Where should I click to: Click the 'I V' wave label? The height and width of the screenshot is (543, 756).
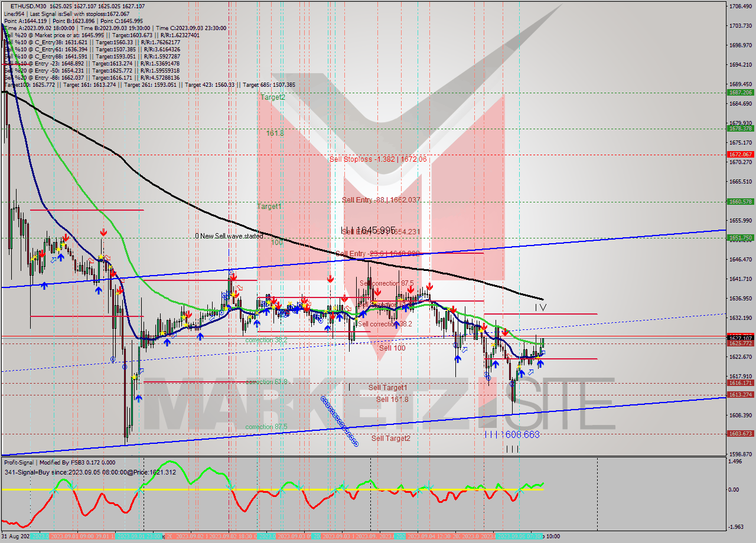[x=540, y=308]
